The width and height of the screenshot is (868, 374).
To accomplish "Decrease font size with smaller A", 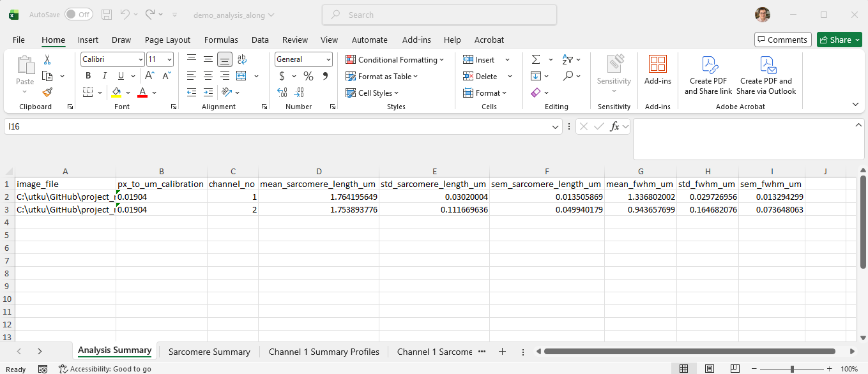I will pyautogui.click(x=166, y=76).
